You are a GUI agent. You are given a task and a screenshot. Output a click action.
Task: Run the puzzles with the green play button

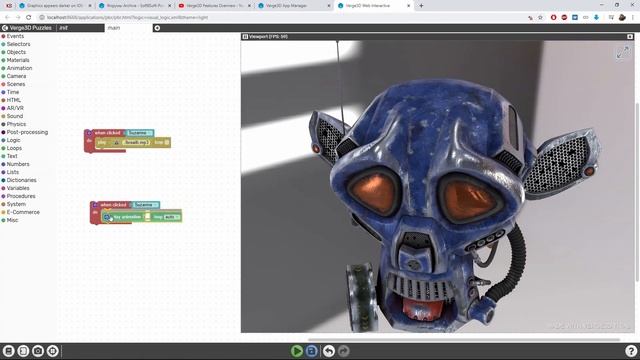pos(297,351)
